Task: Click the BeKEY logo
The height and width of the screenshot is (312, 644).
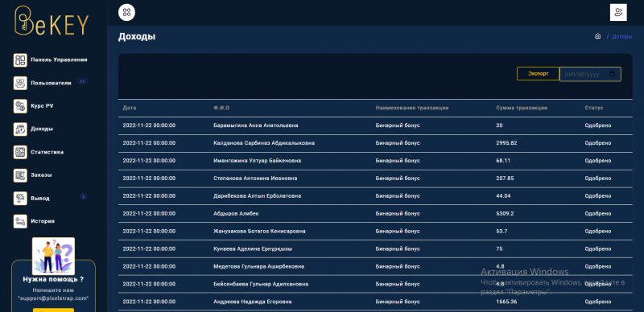Action: pyautogui.click(x=52, y=21)
